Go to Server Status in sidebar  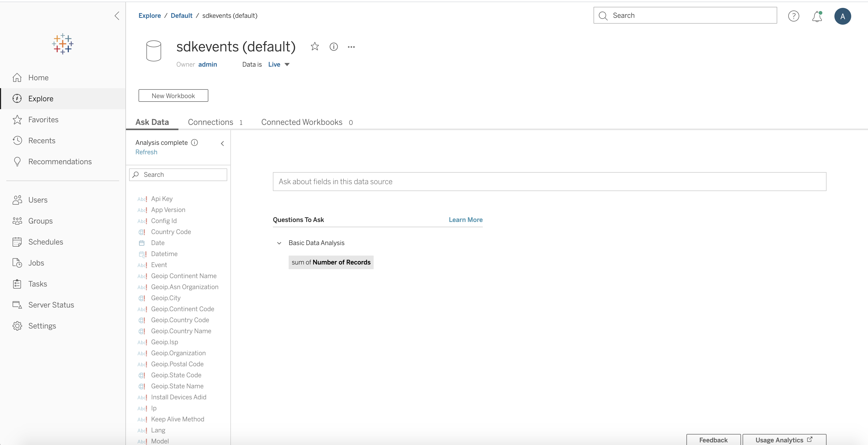(x=51, y=305)
